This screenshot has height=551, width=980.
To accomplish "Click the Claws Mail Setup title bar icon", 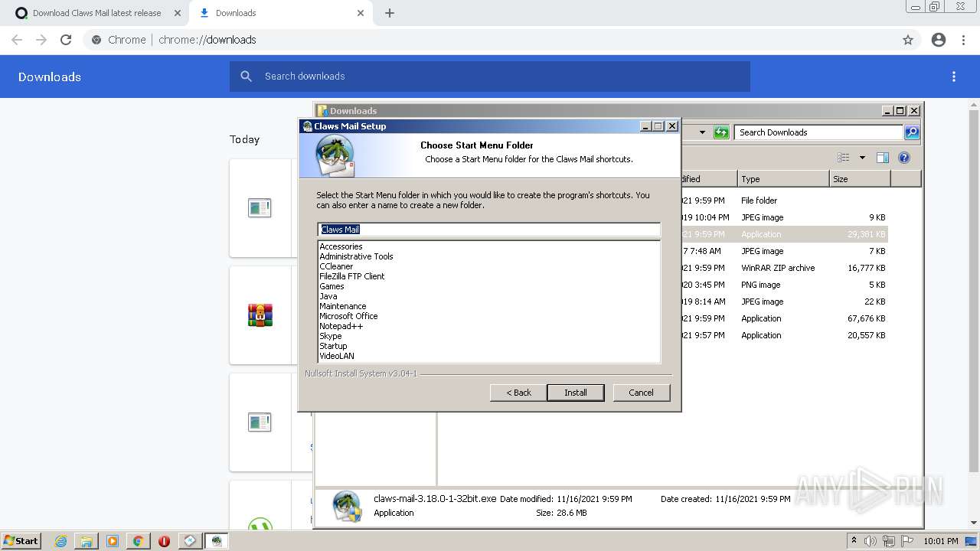I will pyautogui.click(x=307, y=126).
